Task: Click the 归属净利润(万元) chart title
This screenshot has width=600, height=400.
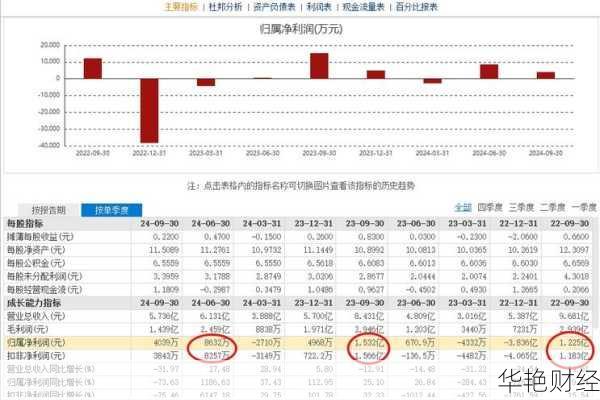Action: (301, 29)
